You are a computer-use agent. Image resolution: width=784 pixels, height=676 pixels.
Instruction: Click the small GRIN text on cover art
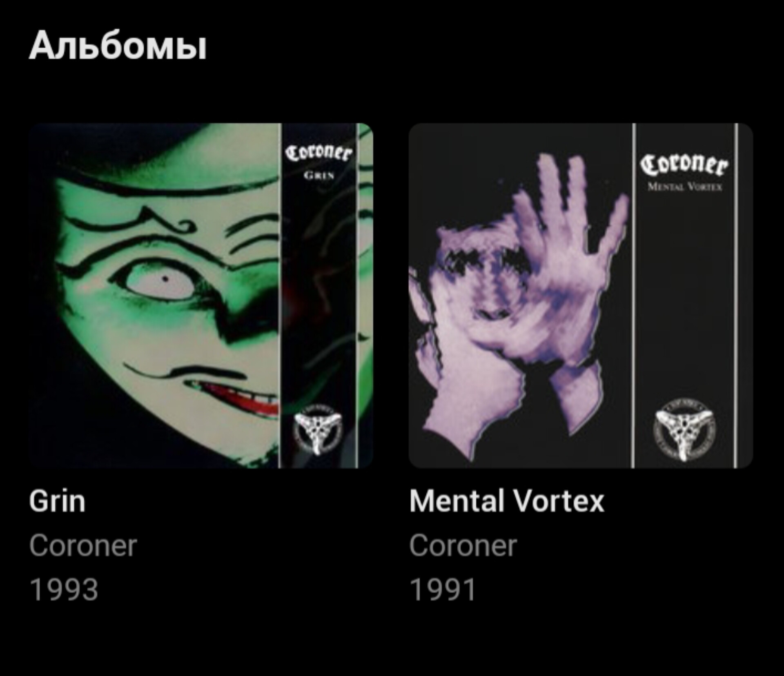pyautogui.click(x=319, y=176)
